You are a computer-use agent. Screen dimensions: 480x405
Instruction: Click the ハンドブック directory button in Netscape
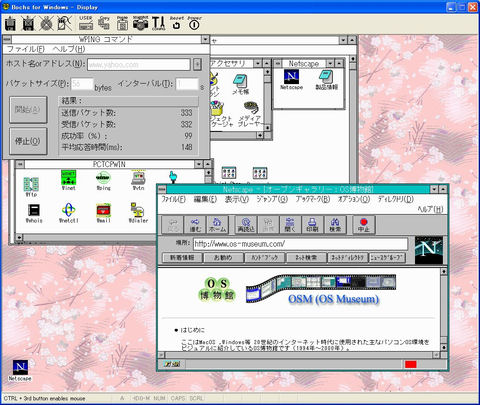pos(265,258)
